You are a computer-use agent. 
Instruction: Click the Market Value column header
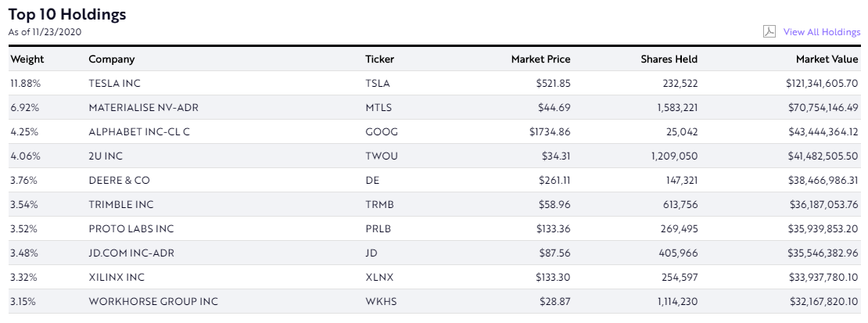click(827, 59)
